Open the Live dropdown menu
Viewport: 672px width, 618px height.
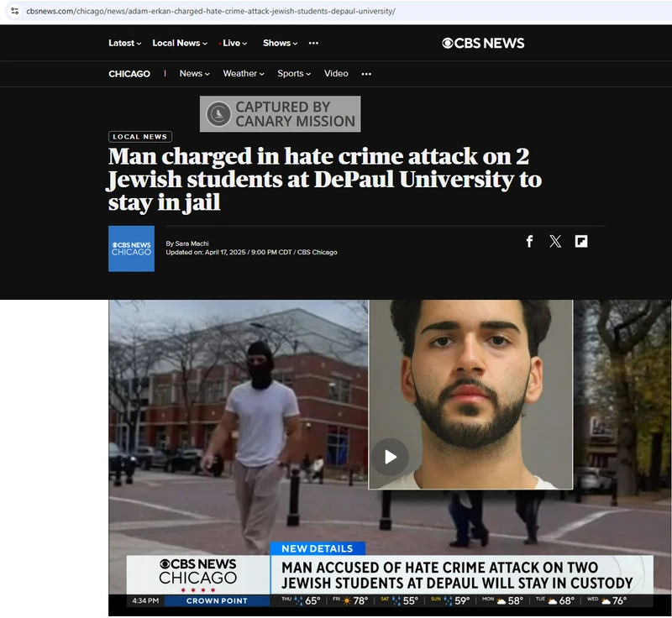point(234,43)
